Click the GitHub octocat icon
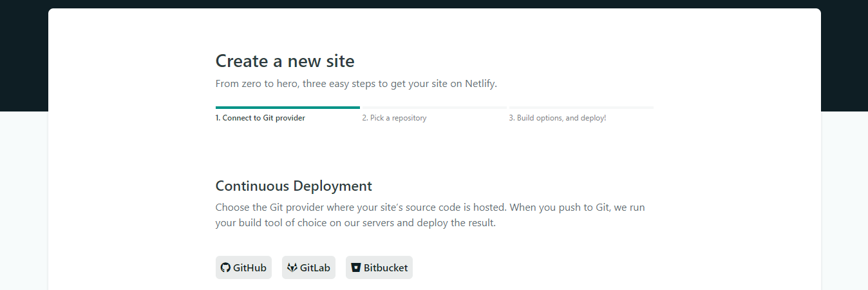Image resolution: width=868 pixels, height=290 pixels. point(225,267)
